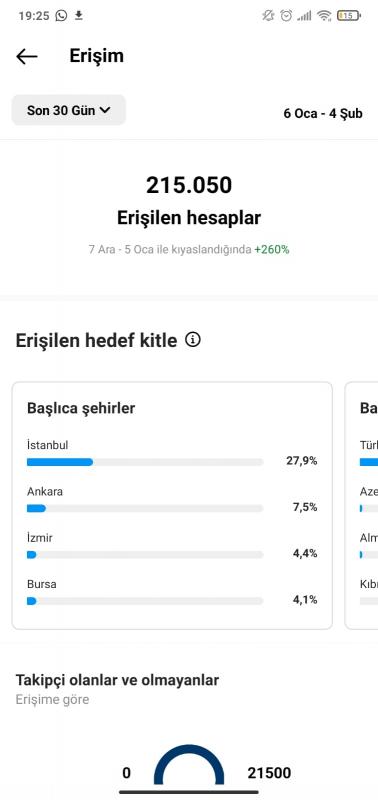Tap the download status icon

[79, 16]
